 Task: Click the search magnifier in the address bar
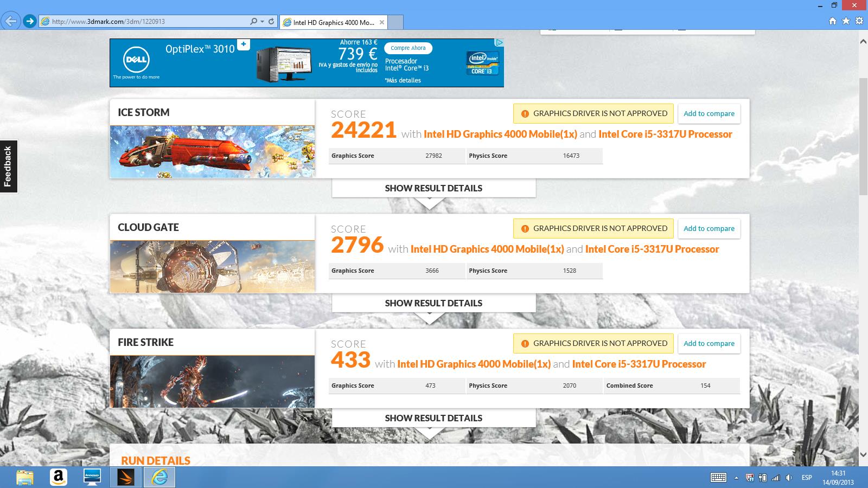pos(253,22)
